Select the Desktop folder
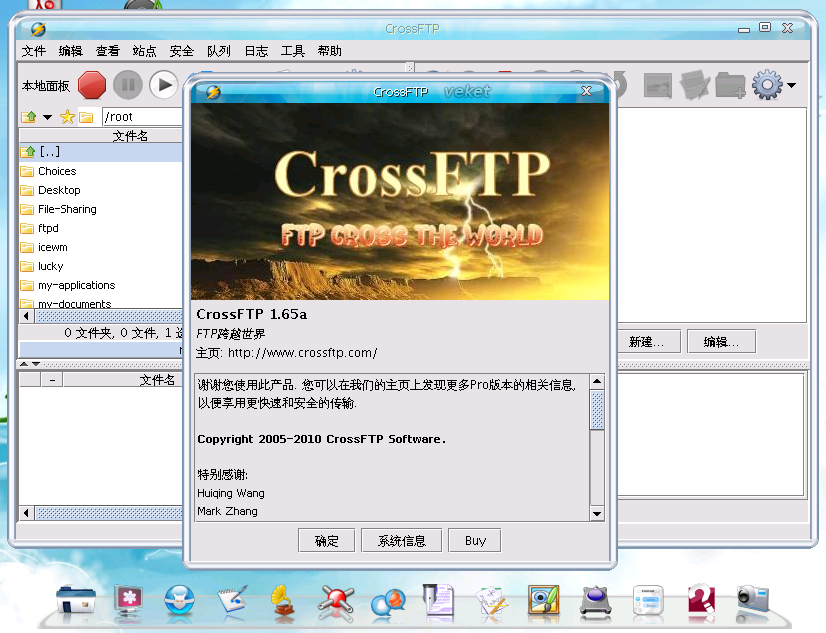This screenshot has height=633, width=826. point(101,190)
